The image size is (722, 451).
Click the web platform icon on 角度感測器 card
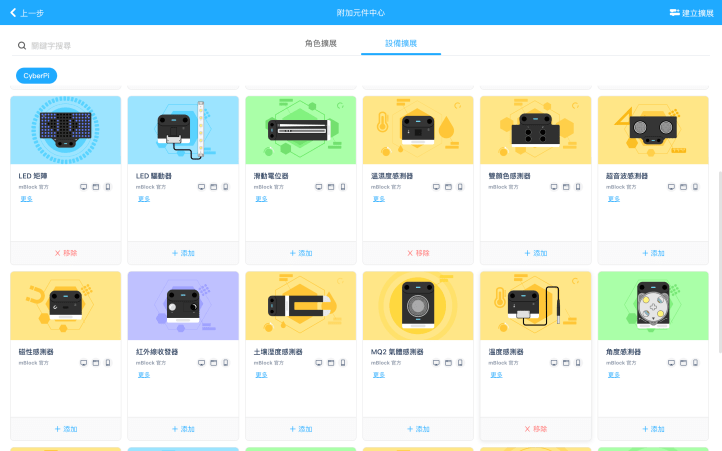coord(683,363)
